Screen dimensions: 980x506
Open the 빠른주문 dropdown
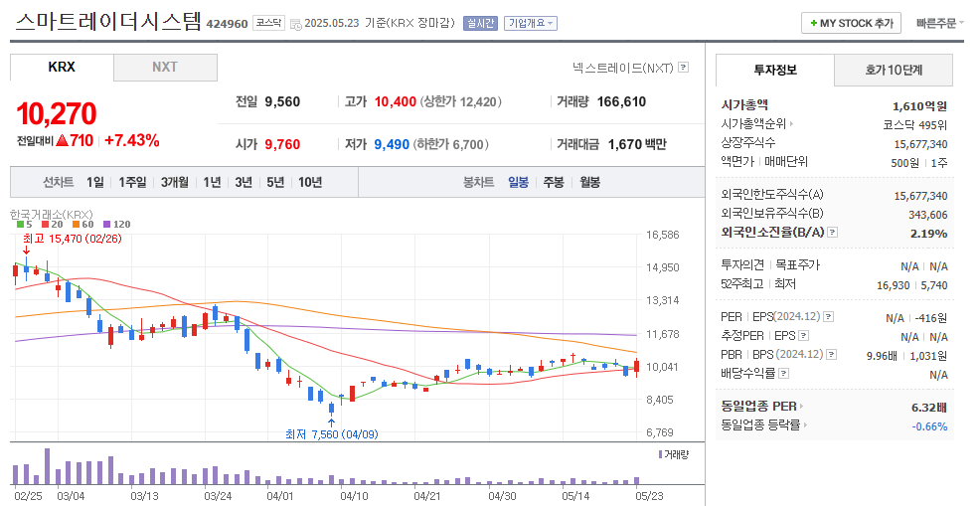940,23
